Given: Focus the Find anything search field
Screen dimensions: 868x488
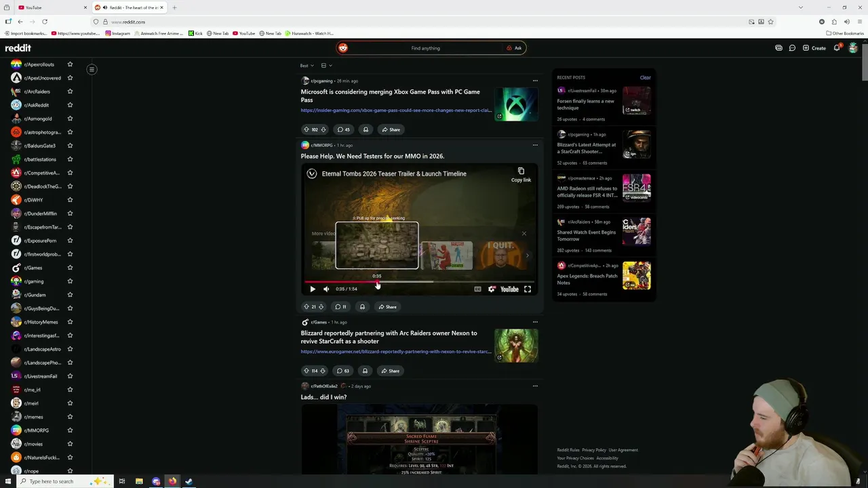Looking at the screenshot, I should [x=425, y=48].
